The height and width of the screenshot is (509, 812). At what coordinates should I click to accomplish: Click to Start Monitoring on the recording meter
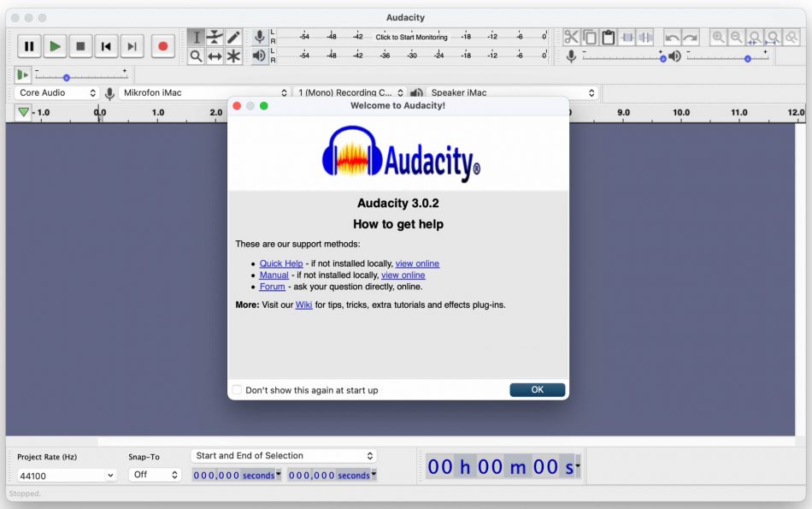pyautogui.click(x=411, y=37)
